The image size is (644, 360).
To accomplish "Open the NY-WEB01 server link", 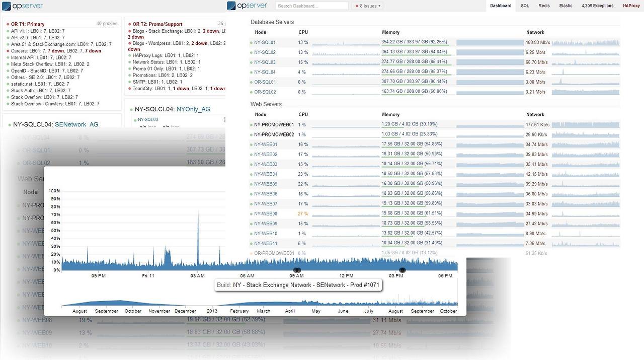I will (266, 145).
